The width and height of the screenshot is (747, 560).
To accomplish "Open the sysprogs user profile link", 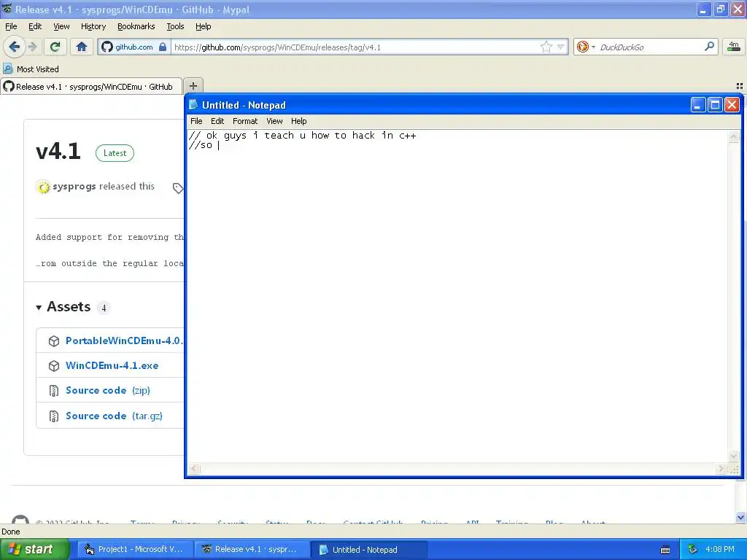I will (x=74, y=186).
